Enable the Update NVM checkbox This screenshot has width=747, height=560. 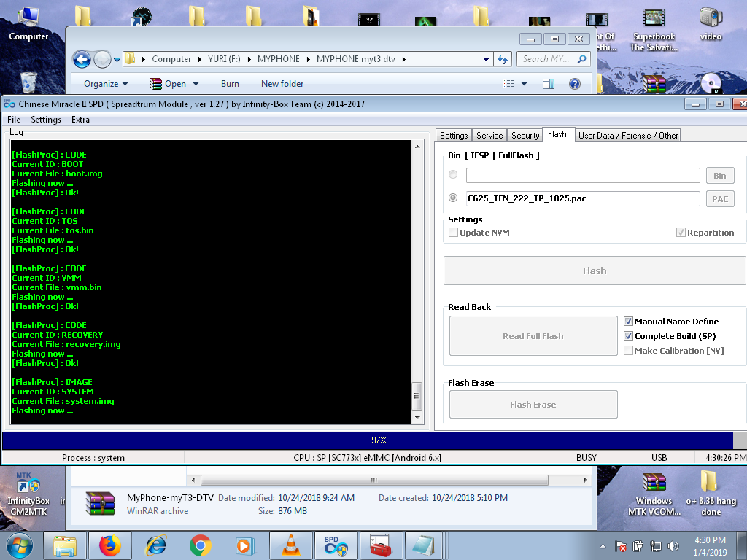pyautogui.click(x=454, y=233)
